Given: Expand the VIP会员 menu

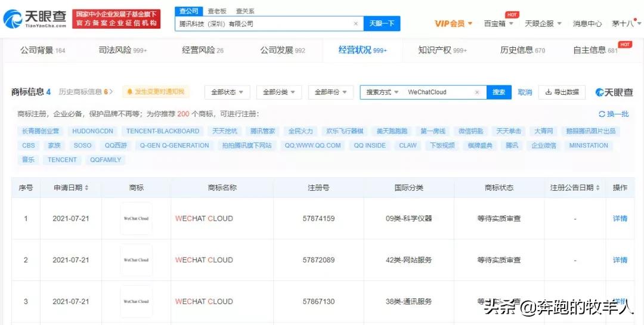Looking at the screenshot, I should [453, 23].
